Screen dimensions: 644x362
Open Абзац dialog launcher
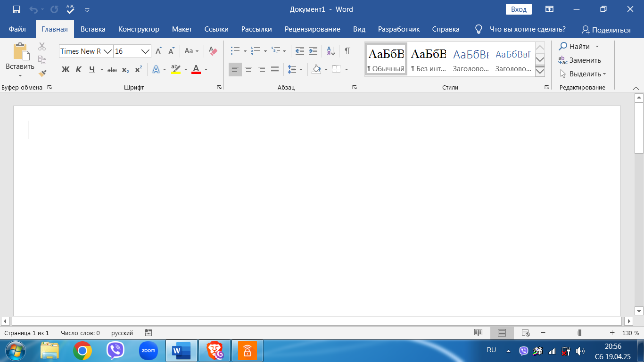[355, 87]
